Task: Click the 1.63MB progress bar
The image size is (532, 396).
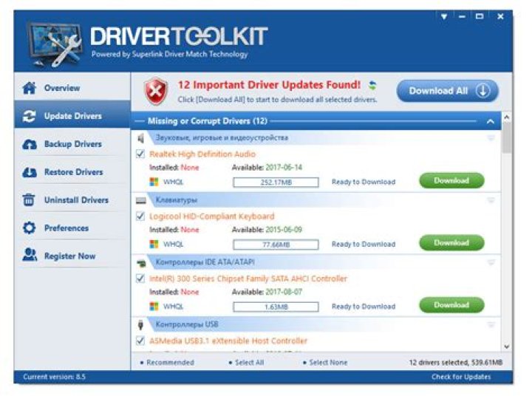Action: 276,307
